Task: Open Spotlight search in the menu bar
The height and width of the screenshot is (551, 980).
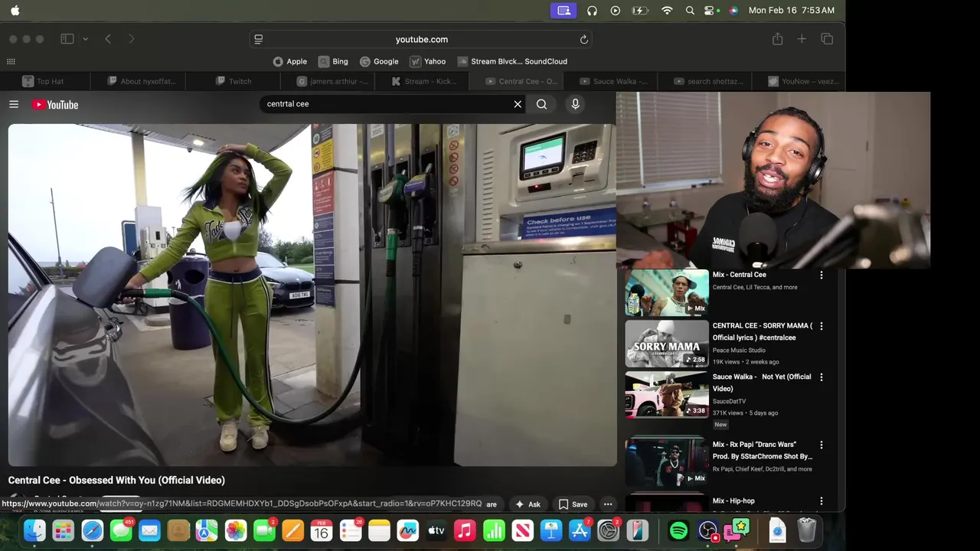Action: tap(690, 11)
